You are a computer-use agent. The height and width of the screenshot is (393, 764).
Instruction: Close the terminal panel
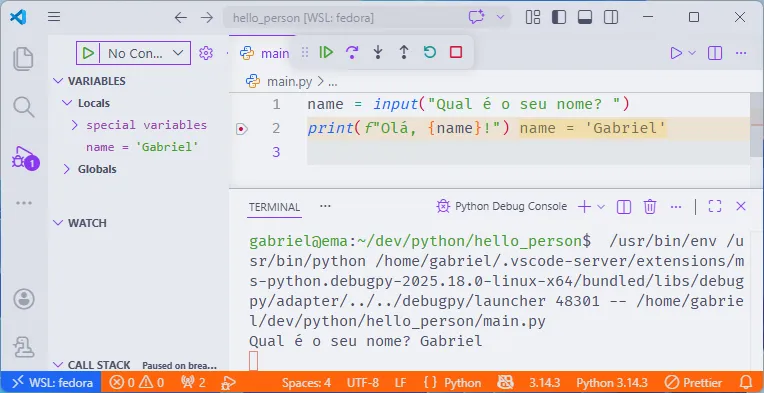(x=741, y=206)
